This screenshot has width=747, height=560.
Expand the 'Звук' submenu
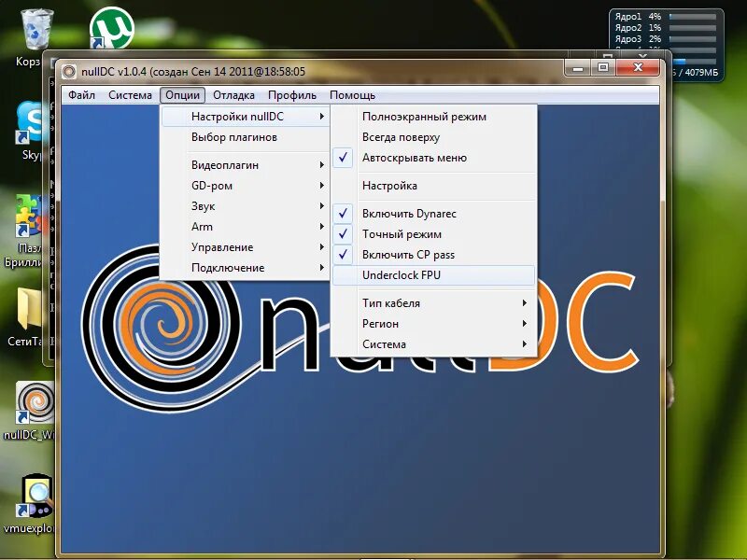pos(245,205)
